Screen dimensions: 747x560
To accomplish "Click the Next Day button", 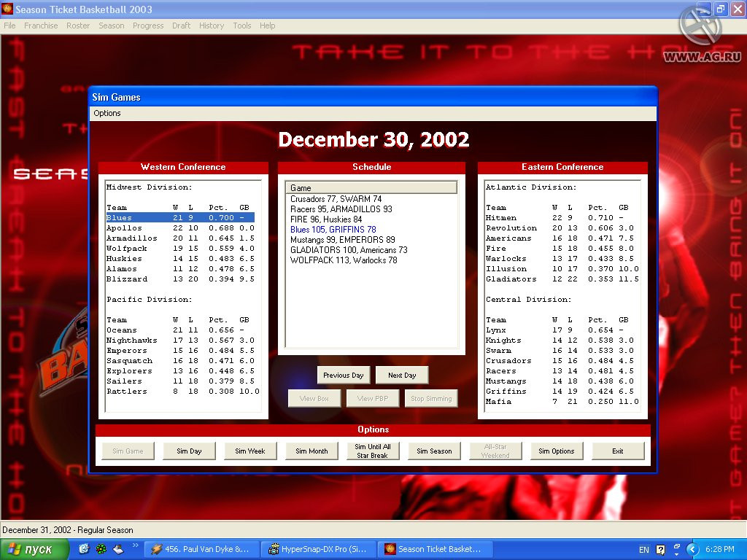I will (402, 376).
